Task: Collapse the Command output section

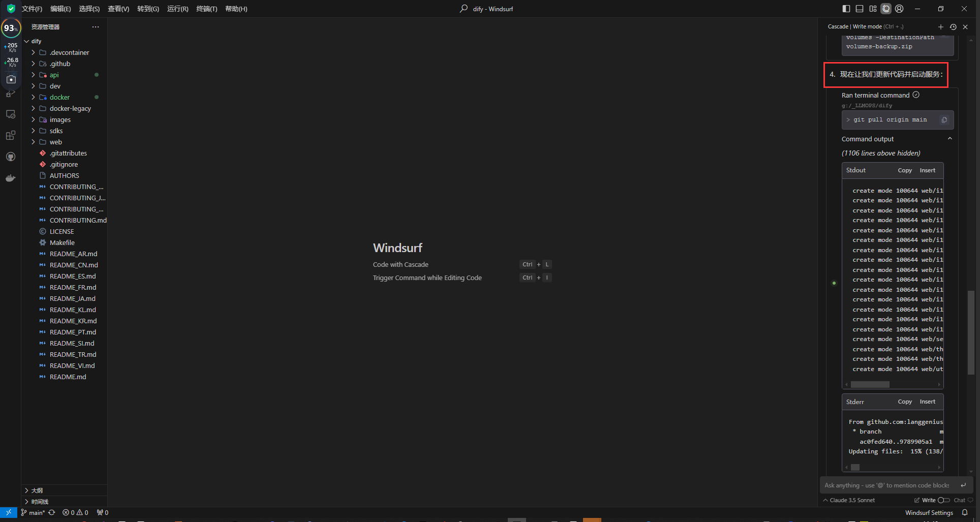Action: click(950, 139)
